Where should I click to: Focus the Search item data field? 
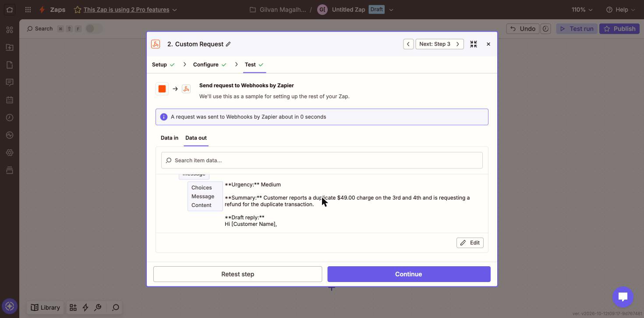coord(322,161)
